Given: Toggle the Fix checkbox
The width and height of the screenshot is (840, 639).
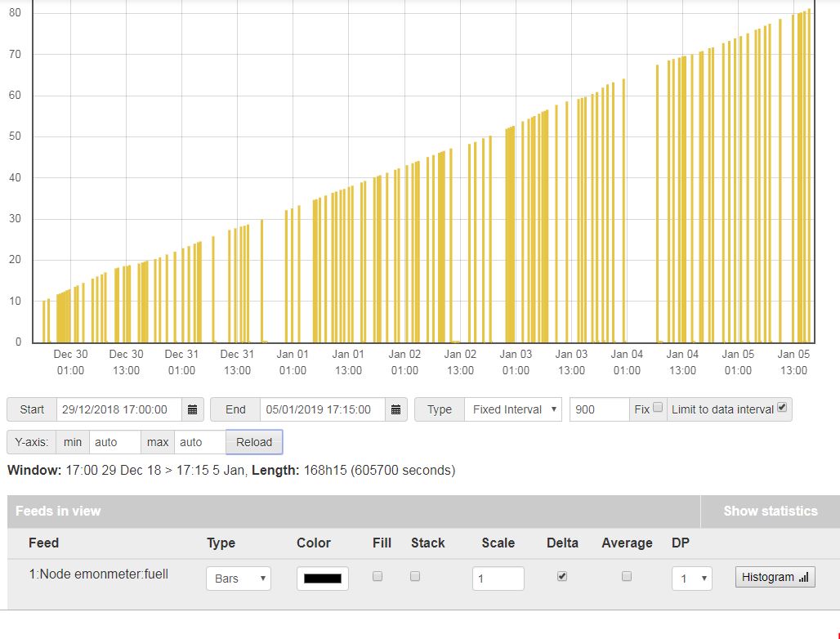Looking at the screenshot, I should [658, 408].
